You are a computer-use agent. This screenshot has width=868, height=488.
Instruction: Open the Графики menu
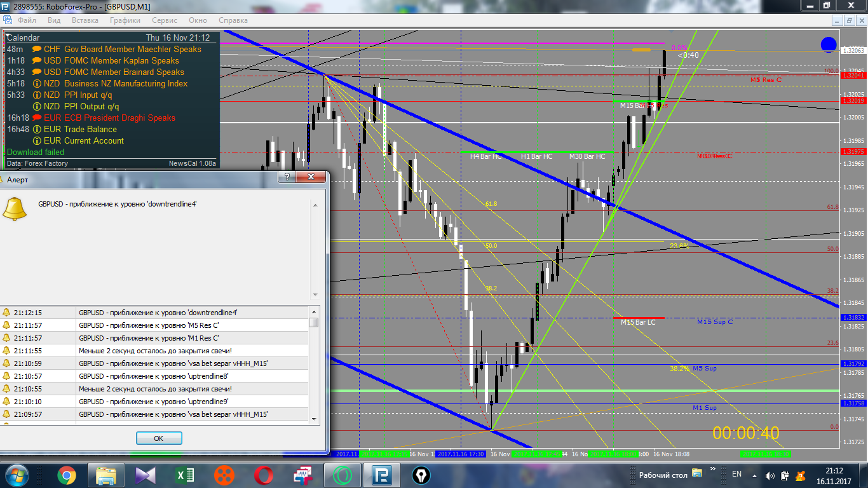tap(125, 20)
